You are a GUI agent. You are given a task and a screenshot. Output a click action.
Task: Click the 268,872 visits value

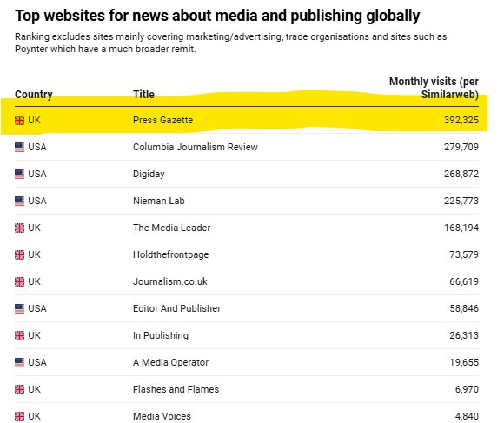[x=461, y=174]
